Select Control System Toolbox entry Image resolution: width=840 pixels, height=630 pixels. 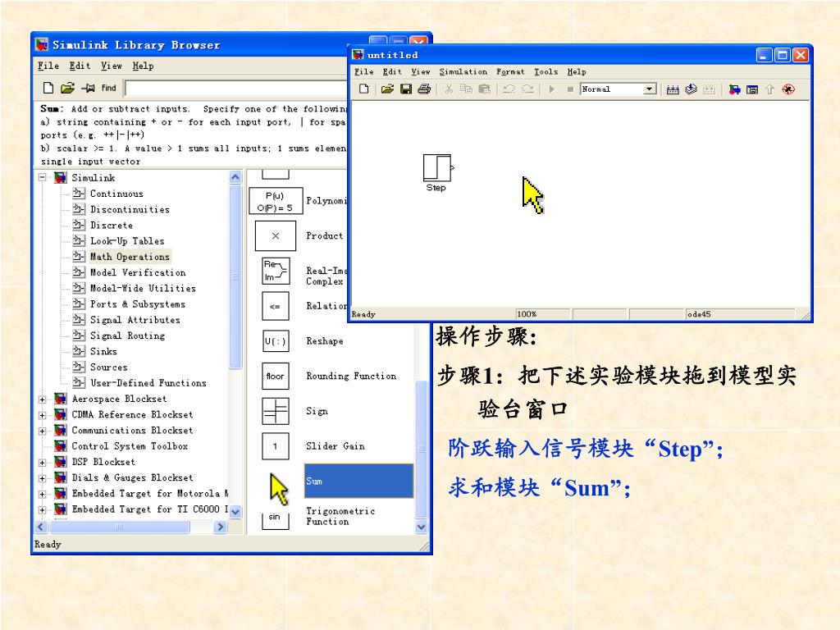click(130, 446)
